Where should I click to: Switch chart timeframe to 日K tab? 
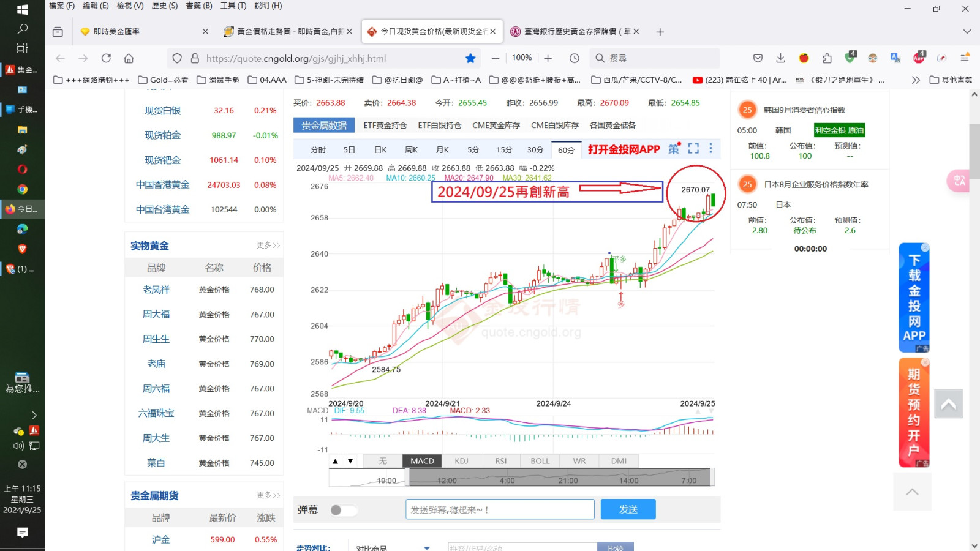[380, 149]
